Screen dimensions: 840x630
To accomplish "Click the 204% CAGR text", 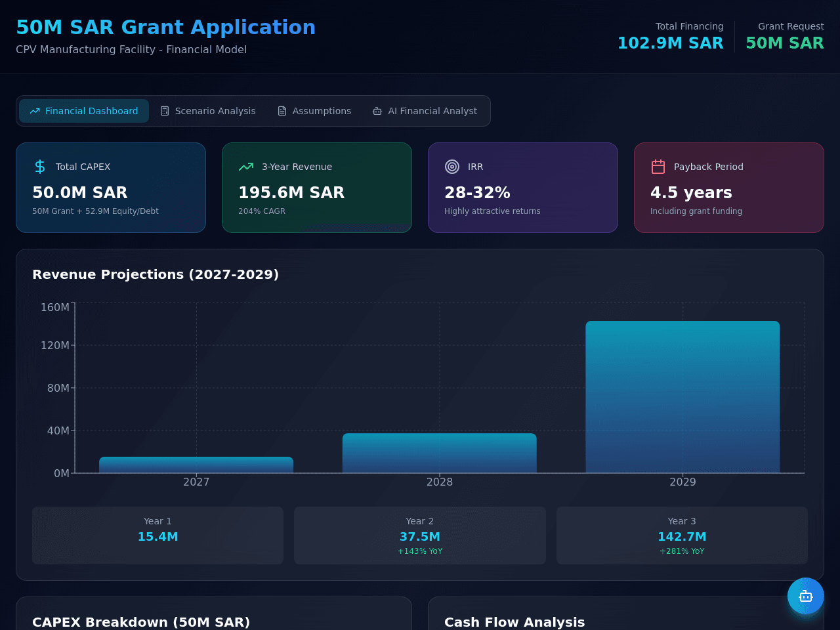I will click(x=262, y=211).
